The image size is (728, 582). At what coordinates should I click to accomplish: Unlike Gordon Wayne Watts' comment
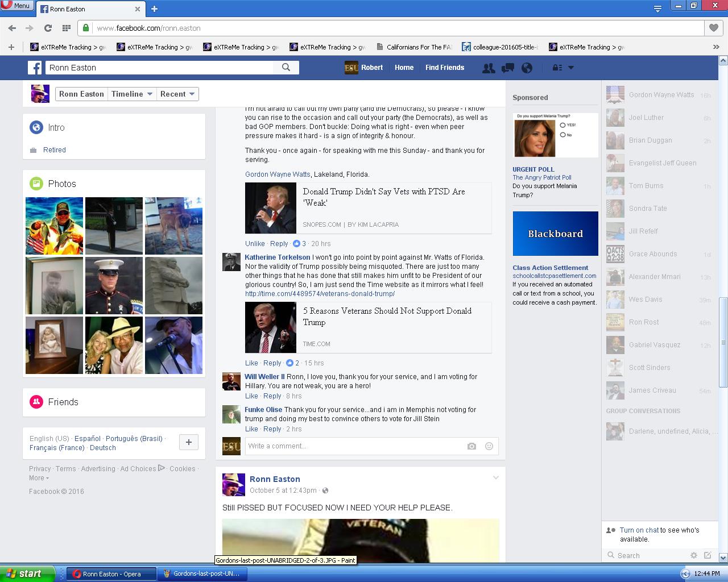click(x=255, y=243)
